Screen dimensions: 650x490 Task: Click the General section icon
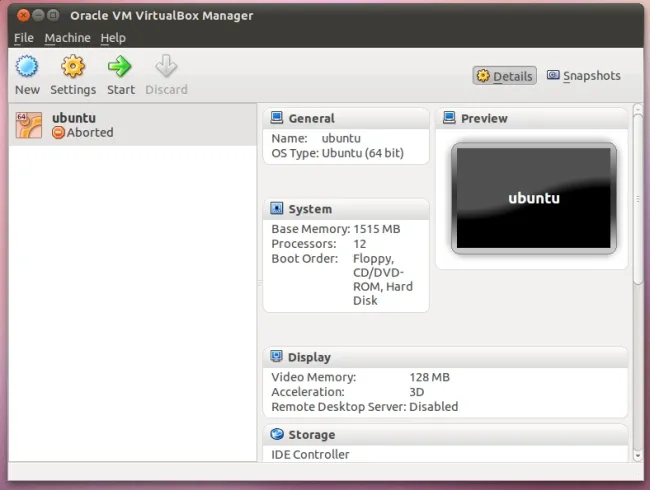tap(277, 118)
